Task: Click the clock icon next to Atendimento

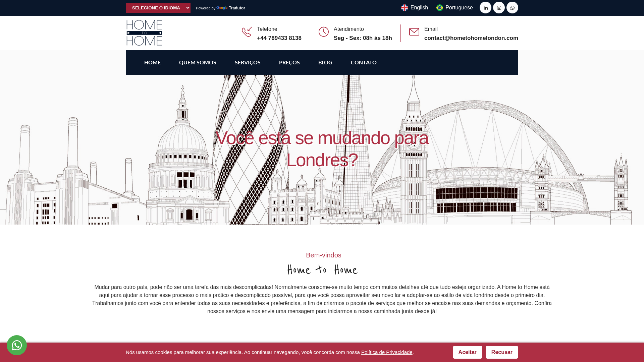Action: [x=323, y=32]
